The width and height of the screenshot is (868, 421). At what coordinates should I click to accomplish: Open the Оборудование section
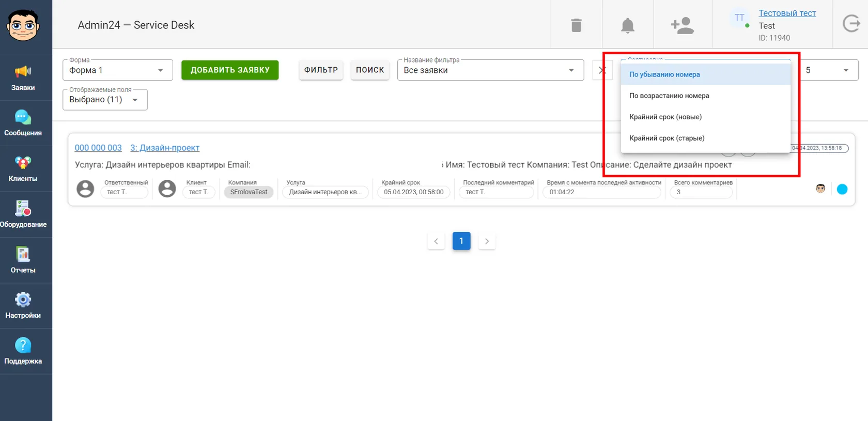23,214
